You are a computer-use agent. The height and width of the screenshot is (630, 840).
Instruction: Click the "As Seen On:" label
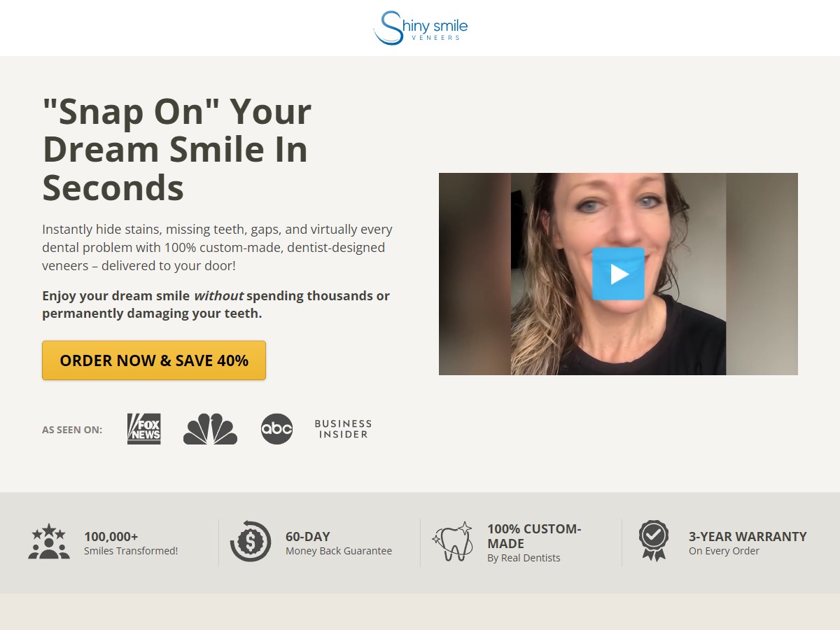pos(72,430)
